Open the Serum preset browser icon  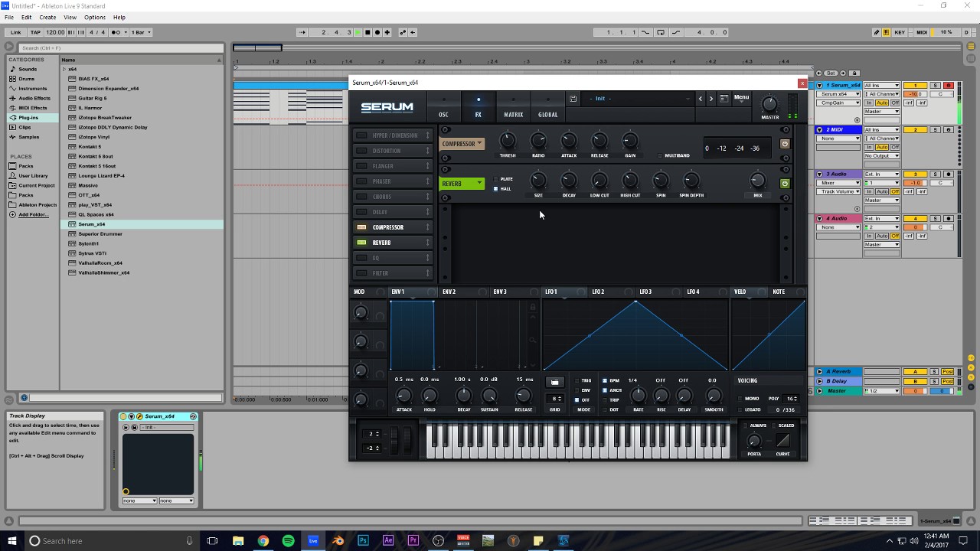click(x=724, y=99)
